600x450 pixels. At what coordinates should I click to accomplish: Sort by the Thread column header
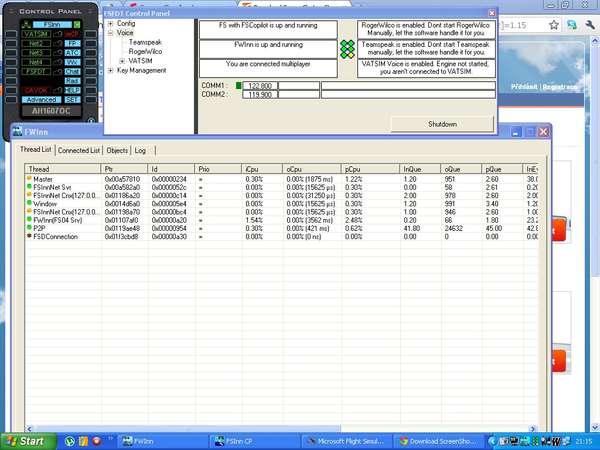coord(63,169)
